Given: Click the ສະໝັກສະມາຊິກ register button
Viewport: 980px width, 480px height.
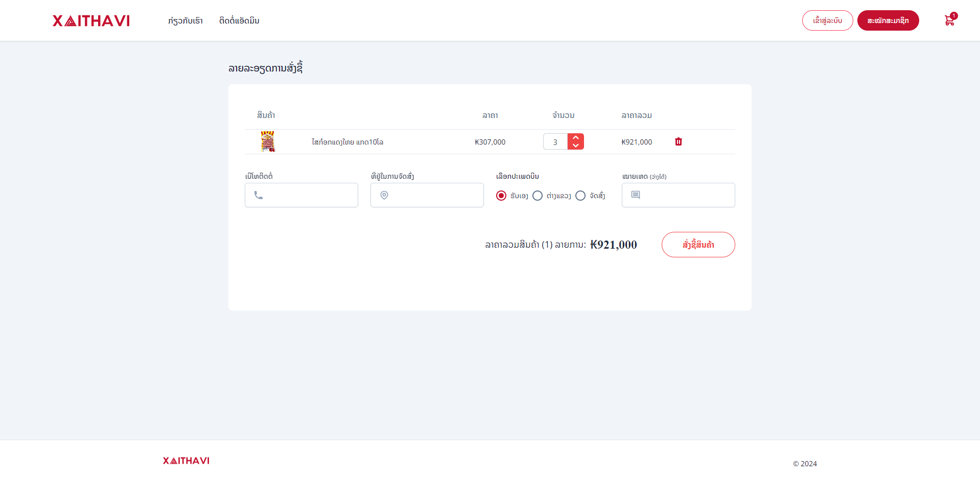Looking at the screenshot, I should (x=888, y=20).
